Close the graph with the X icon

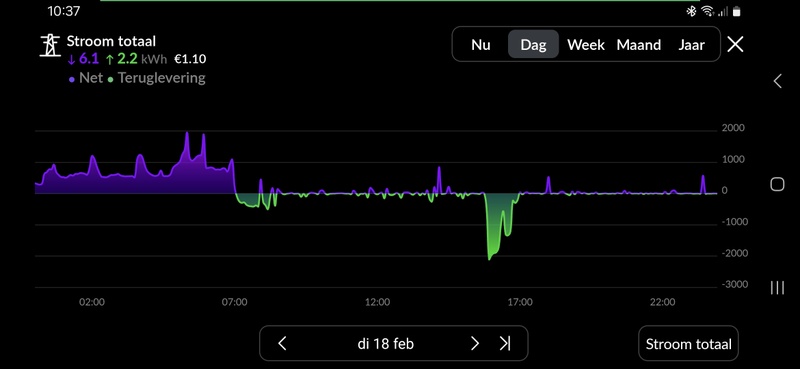(x=735, y=44)
